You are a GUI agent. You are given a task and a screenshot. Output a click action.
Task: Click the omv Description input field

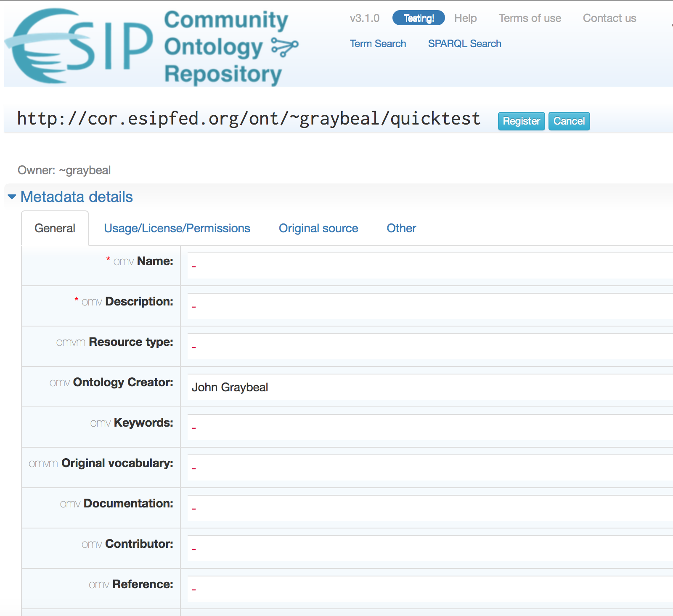(430, 306)
